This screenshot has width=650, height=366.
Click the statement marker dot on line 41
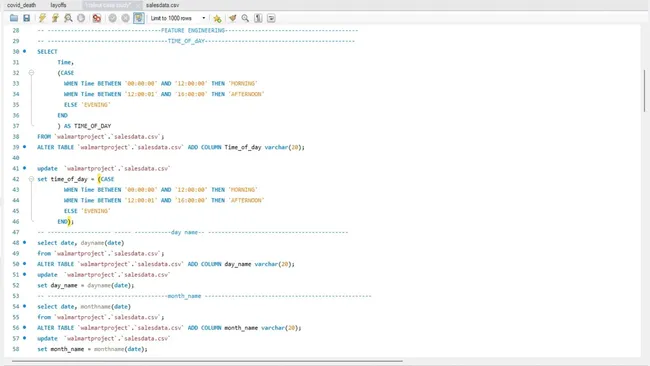(24, 168)
